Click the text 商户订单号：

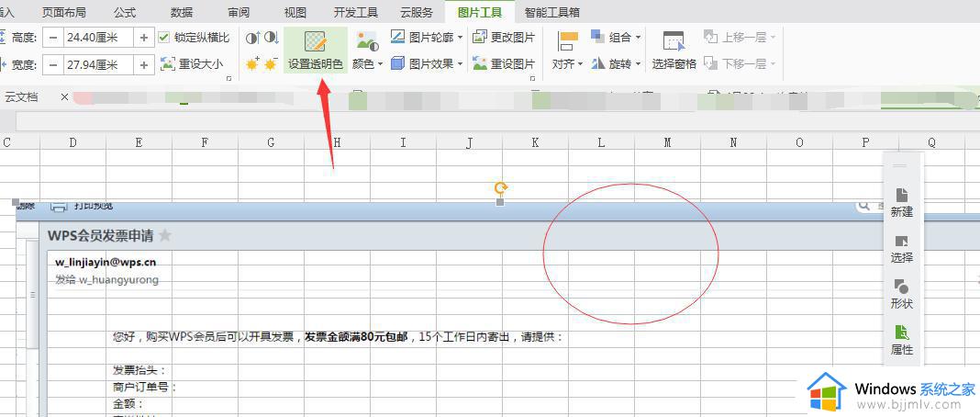click(x=145, y=387)
